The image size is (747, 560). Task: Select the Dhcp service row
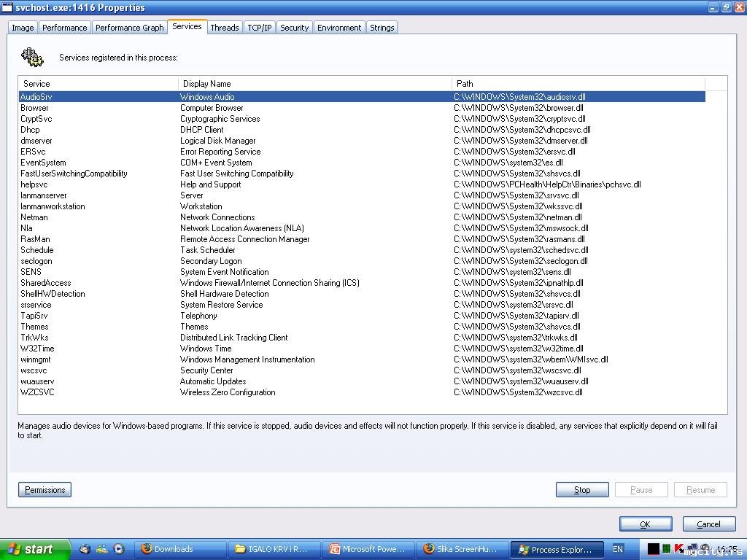pos(362,130)
